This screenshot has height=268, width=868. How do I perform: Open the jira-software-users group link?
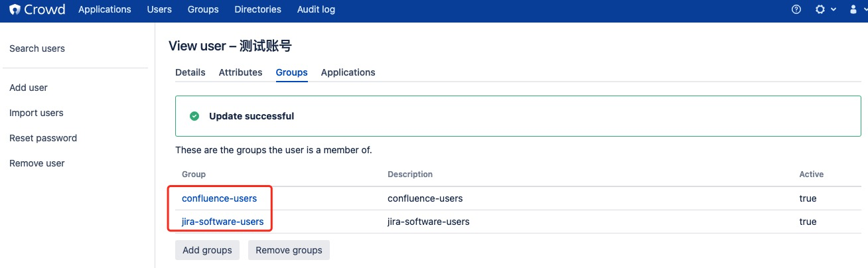[222, 222]
